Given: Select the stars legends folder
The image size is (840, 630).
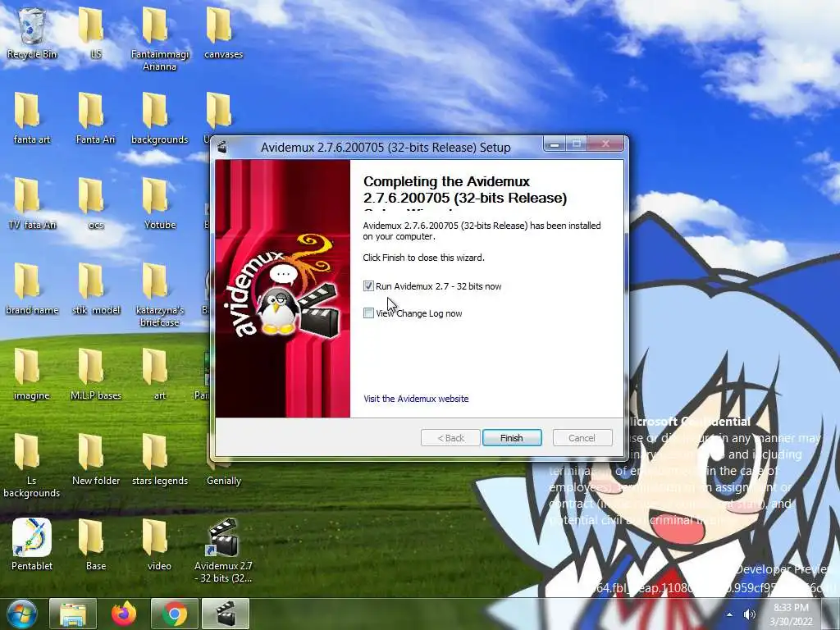Looking at the screenshot, I should click(160, 459).
